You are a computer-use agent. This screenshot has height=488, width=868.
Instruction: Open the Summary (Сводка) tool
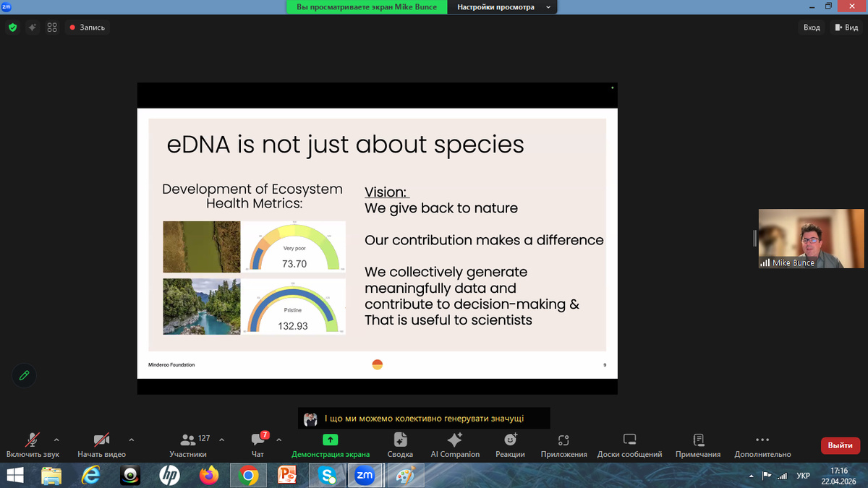pos(400,445)
